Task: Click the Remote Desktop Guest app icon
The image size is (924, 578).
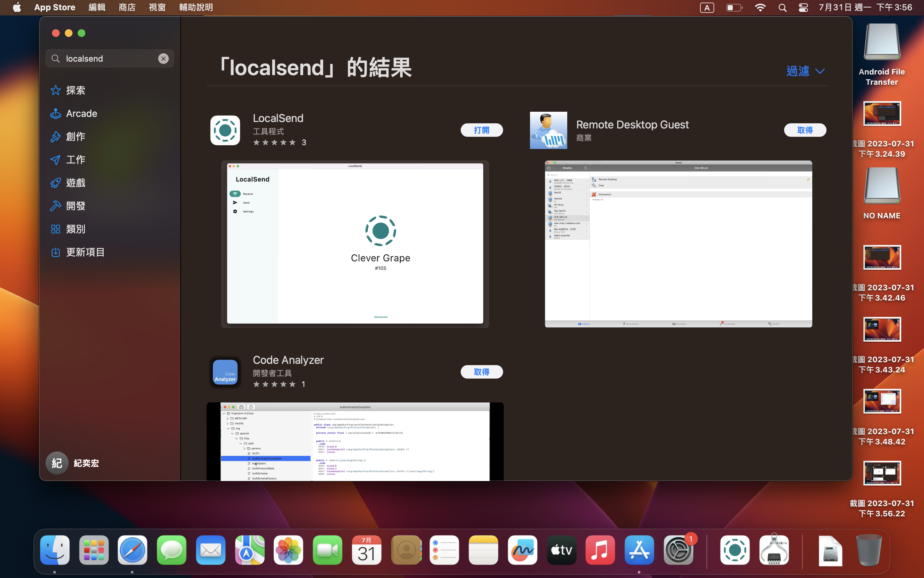Action: pos(548,130)
